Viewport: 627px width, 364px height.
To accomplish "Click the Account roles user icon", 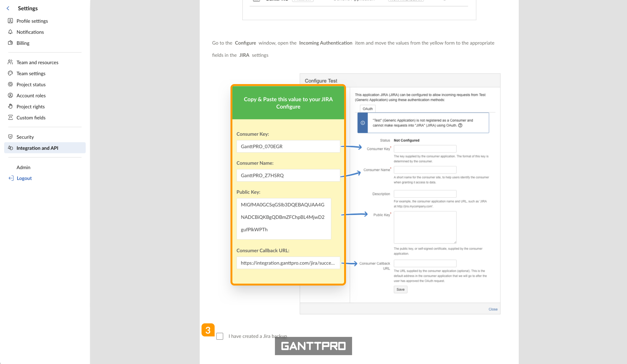I will 10,96.
